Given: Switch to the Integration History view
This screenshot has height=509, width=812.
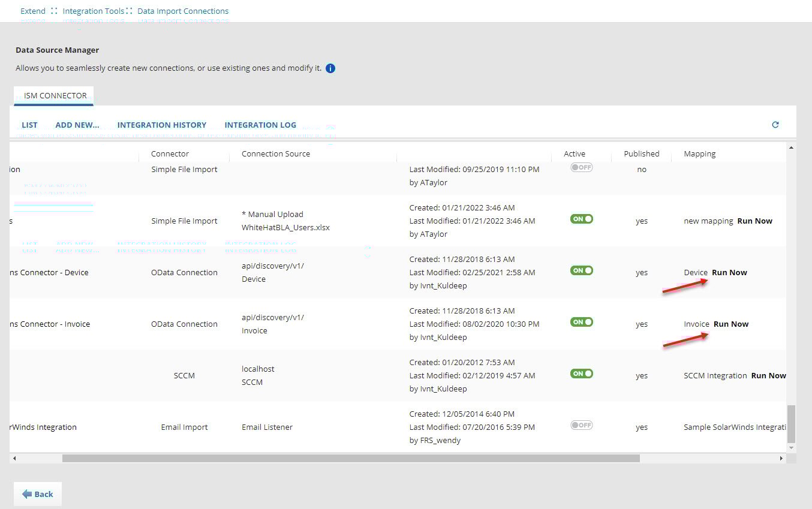Looking at the screenshot, I should (x=162, y=125).
